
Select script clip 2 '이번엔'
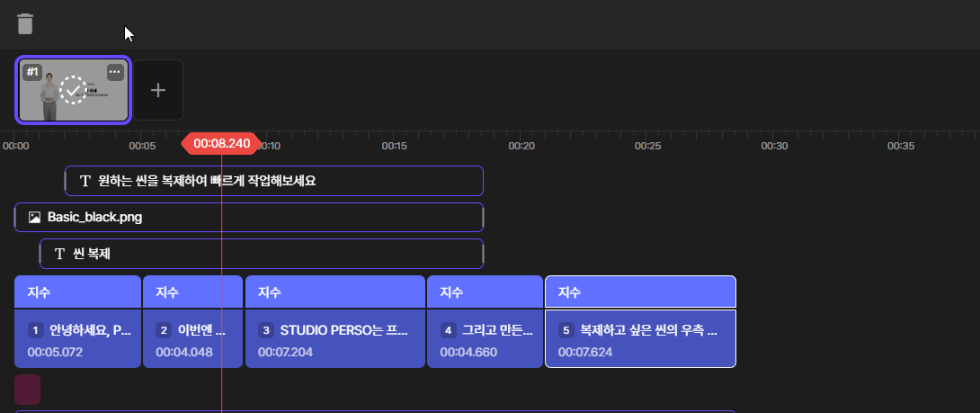click(192, 339)
